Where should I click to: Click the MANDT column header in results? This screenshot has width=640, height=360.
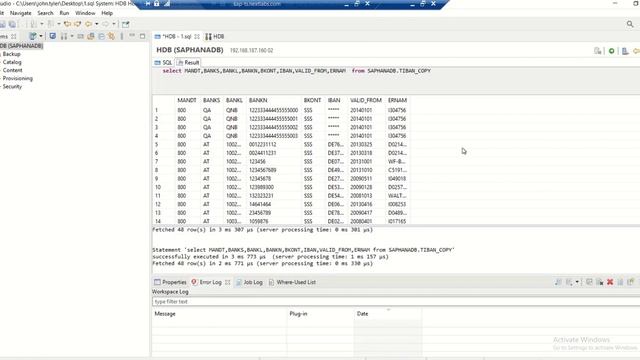[187, 100]
